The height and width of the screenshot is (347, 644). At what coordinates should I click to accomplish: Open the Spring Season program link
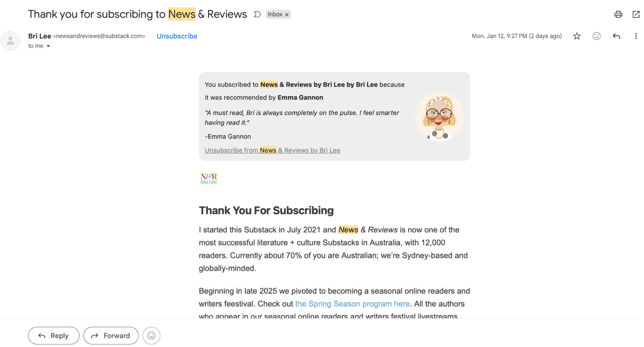pyautogui.click(x=352, y=304)
